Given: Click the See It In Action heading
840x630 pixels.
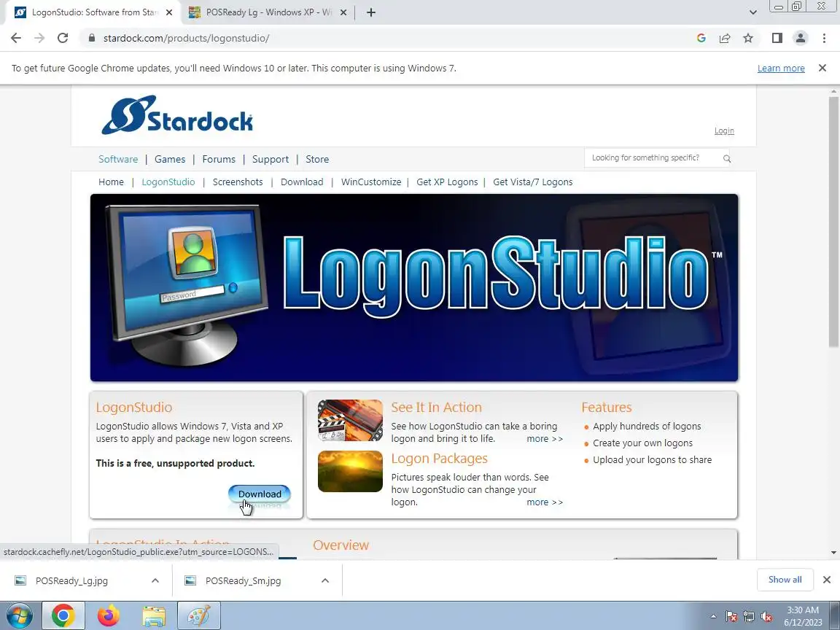Looking at the screenshot, I should coord(436,407).
